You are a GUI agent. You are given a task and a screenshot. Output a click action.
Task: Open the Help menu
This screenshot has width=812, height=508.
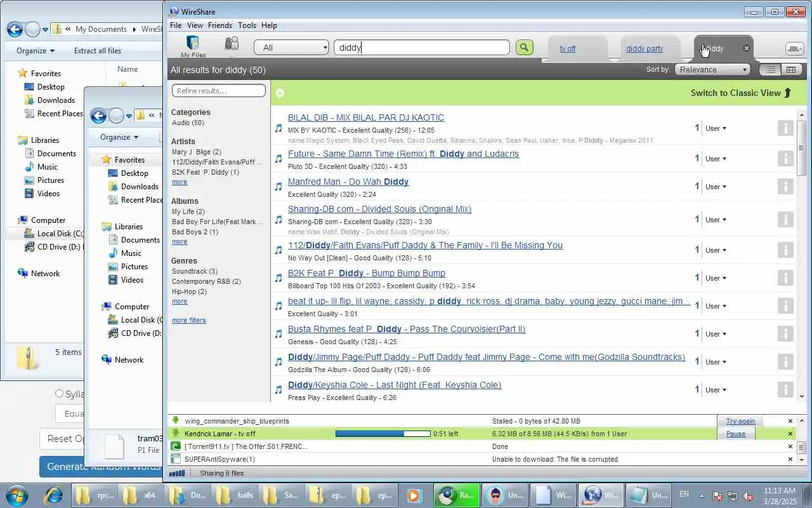pos(269,25)
